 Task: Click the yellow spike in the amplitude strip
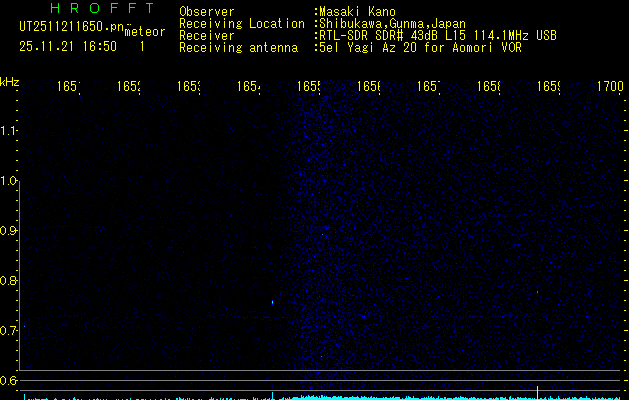(x=538, y=392)
